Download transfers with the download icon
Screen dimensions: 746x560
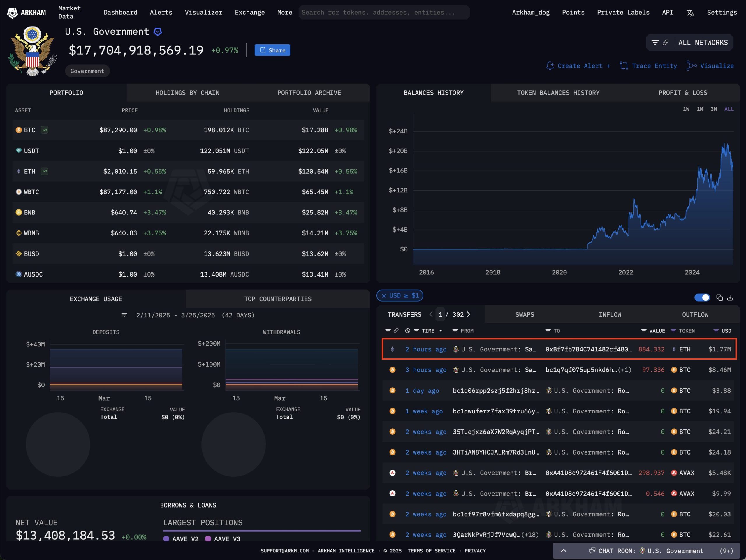tap(730, 298)
